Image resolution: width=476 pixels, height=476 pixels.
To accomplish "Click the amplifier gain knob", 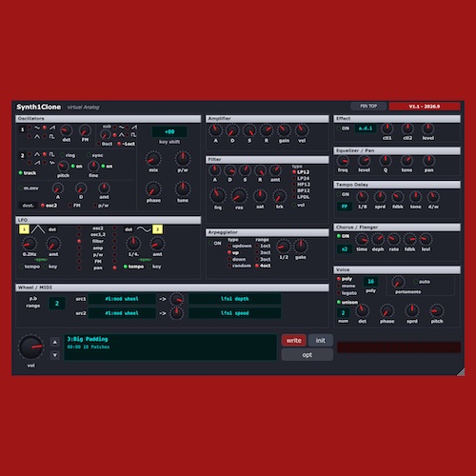I will tap(284, 130).
